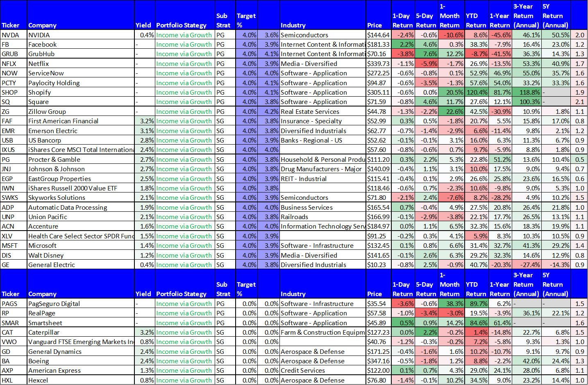Select Square's 100.3% three-year return cell
The width and height of the screenshot is (588, 385).
(527, 102)
